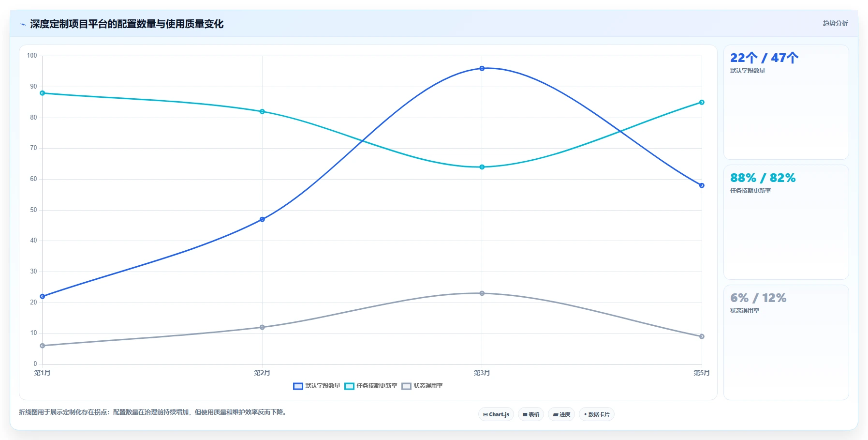The image size is (868, 440).
Task: Click the teal low point at 第3月
Action: (482, 167)
